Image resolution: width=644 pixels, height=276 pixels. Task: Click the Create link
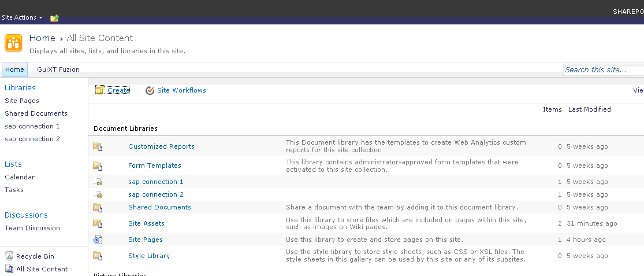pyautogui.click(x=119, y=90)
